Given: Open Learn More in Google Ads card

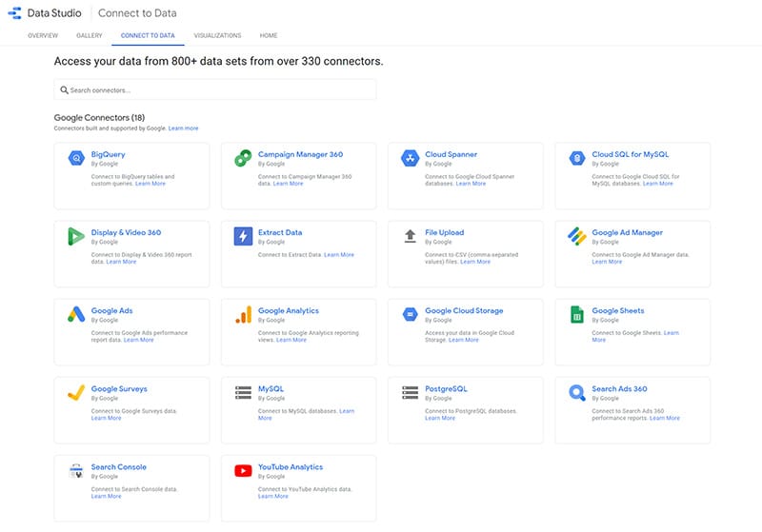Looking at the screenshot, I should click(138, 340).
